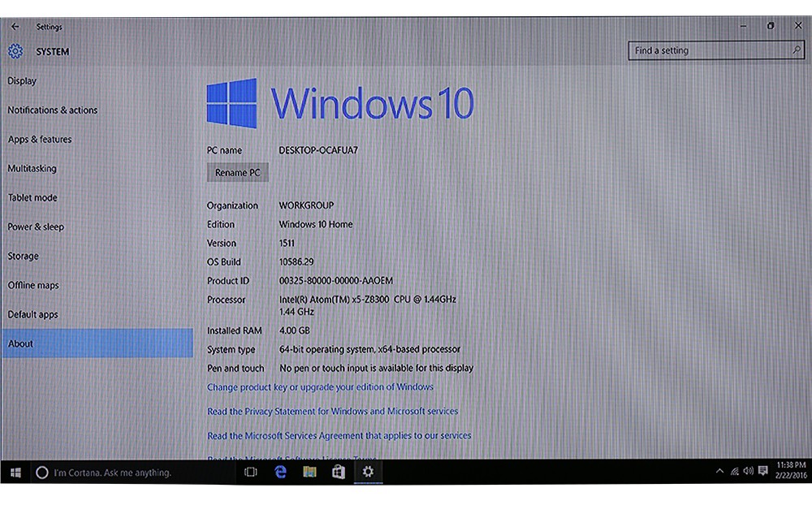The height and width of the screenshot is (505, 812).
Task: Click the Settings gear in the taskbar
Action: tap(368, 472)
